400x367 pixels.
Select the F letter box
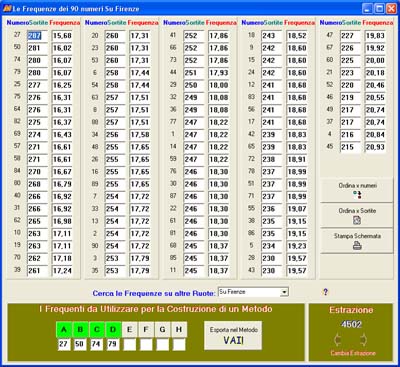146,330
